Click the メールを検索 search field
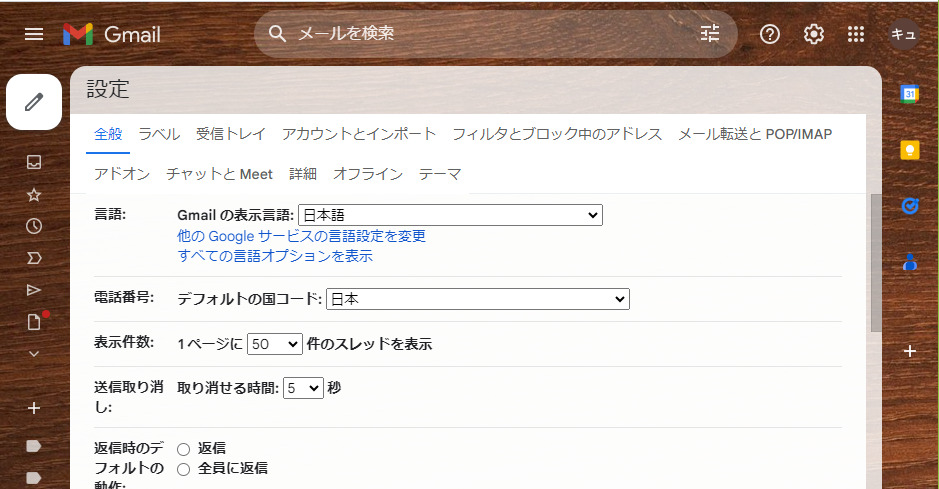This screenshot has width=939, height=489. [x=495, y=34]
